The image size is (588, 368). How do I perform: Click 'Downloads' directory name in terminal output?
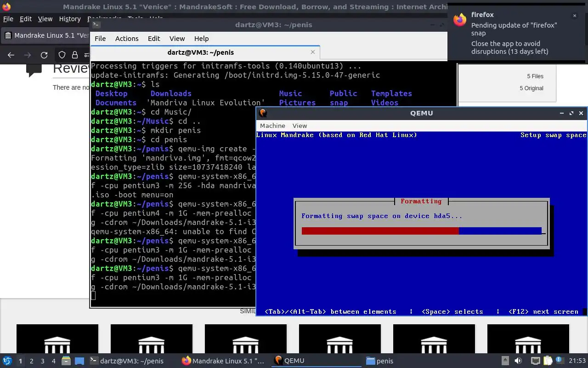point(171,93)
